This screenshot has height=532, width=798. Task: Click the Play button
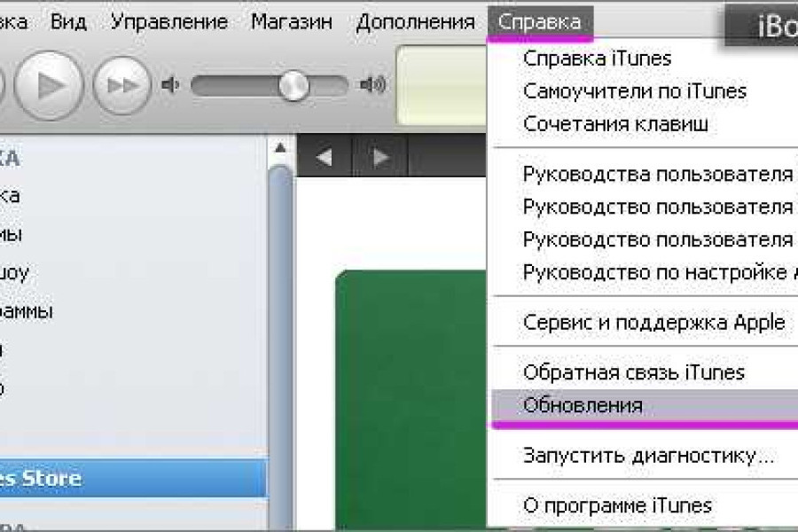tap(51, 84)
